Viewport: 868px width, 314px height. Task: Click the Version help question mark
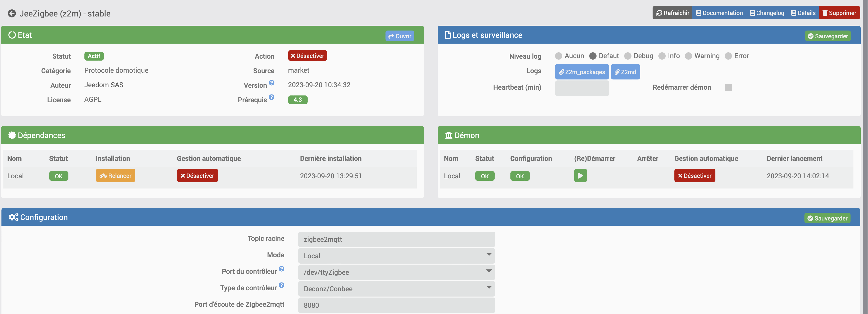(x=272, y=82)
